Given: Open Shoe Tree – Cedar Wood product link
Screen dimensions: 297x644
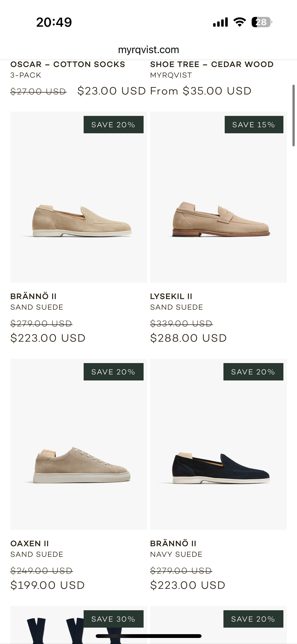Looking at the screenshot, I should (212, 65).
